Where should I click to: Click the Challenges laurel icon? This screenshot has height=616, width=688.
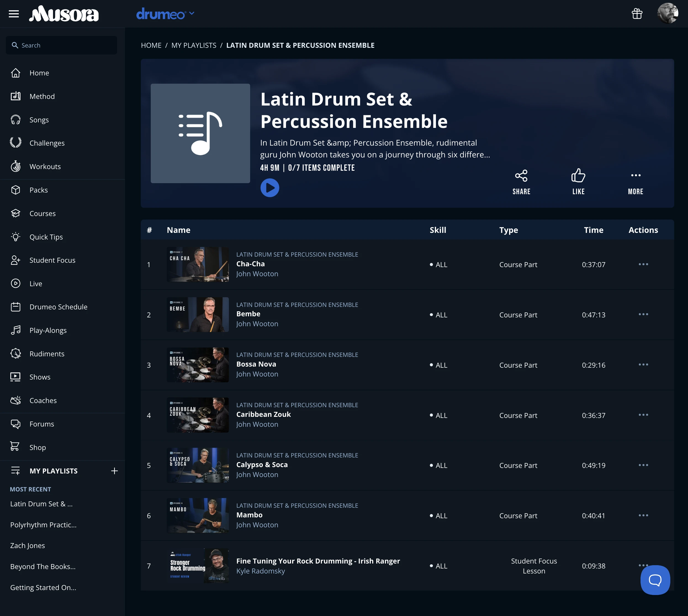pos(15,143)
